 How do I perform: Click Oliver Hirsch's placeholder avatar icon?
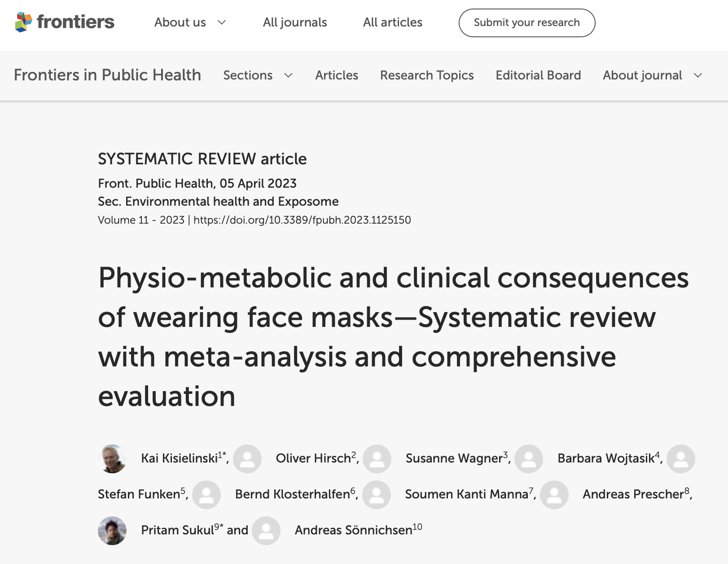click(x=247, y=459)
